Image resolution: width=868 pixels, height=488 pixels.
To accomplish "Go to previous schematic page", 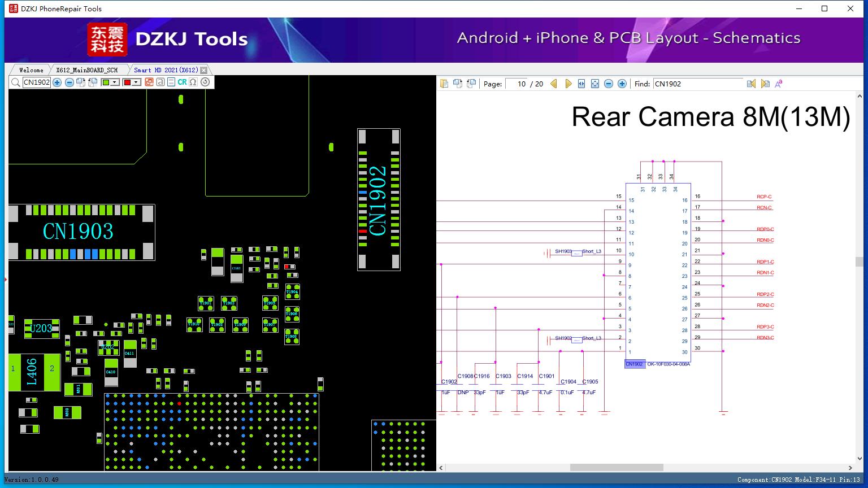I will click(554, 84).
